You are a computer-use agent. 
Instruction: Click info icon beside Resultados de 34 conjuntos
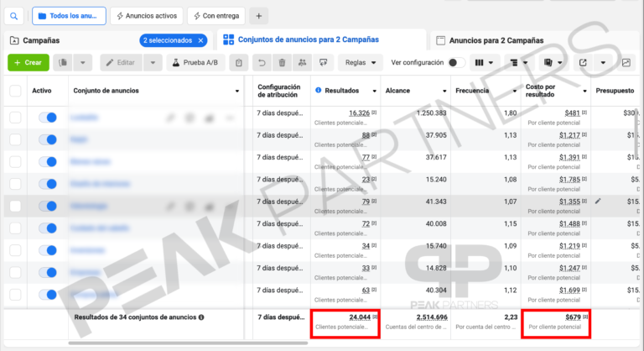tap(201, 317)
